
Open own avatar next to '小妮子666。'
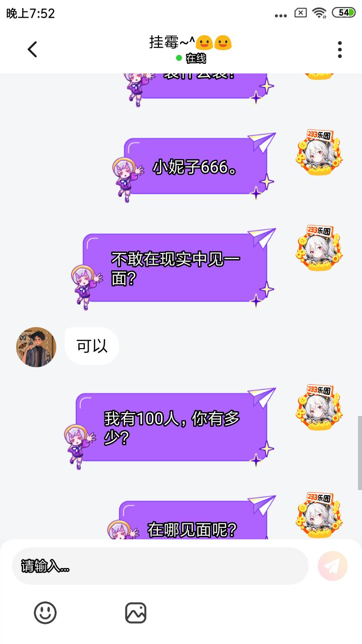(320, 152)
